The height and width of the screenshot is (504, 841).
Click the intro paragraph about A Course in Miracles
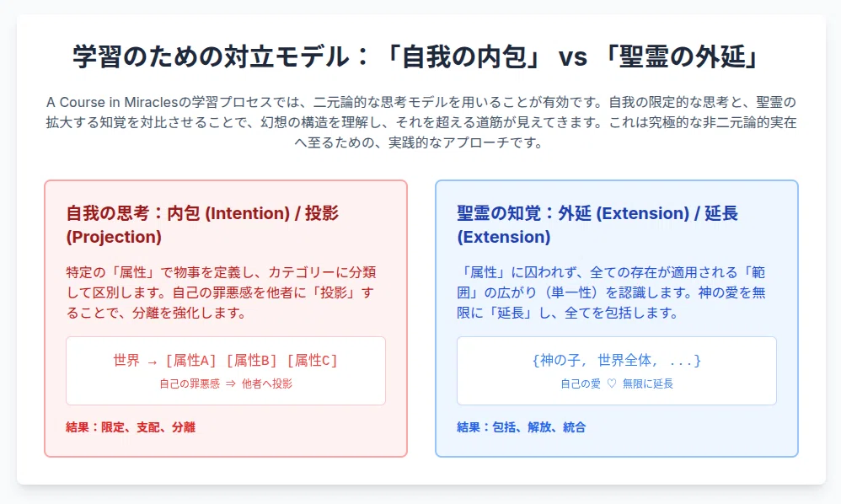pyautogui.click(x=421, y=122)
